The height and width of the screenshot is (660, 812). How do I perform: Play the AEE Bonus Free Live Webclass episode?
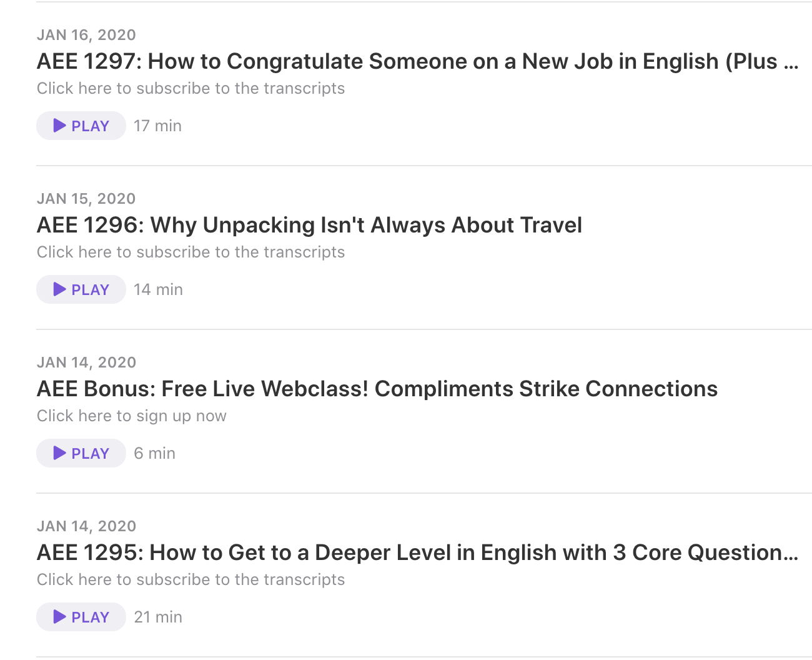click(x=81, y=453)
